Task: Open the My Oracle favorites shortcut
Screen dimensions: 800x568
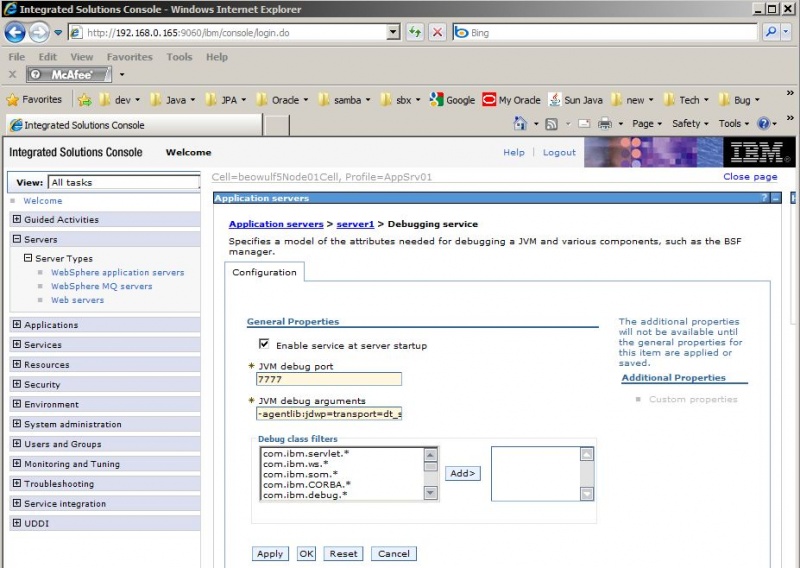Action: point(511,100)
